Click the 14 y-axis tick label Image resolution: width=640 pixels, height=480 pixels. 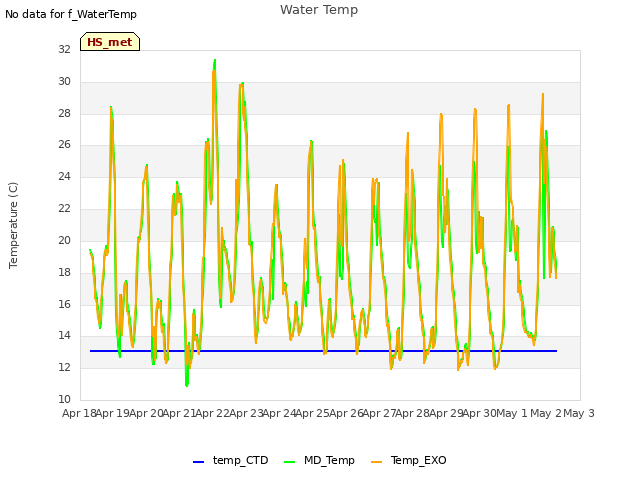coord(64,336)
